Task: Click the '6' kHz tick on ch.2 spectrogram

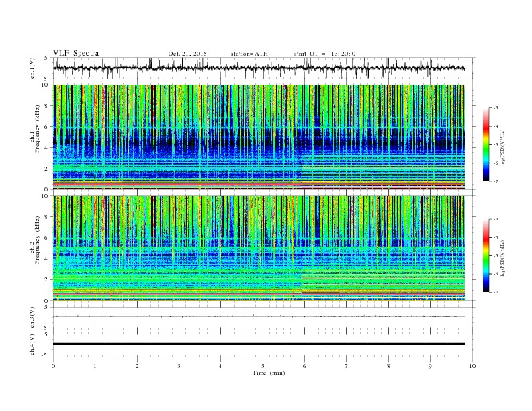Action: (x=46, y=238)
